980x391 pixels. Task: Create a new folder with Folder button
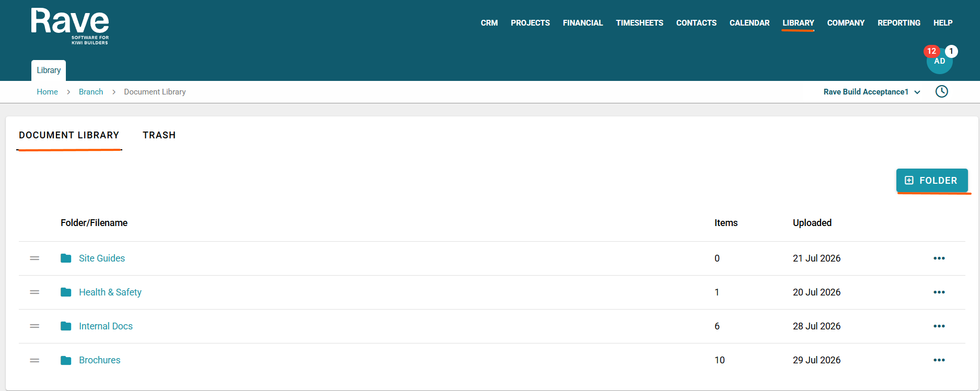[932, 180]
